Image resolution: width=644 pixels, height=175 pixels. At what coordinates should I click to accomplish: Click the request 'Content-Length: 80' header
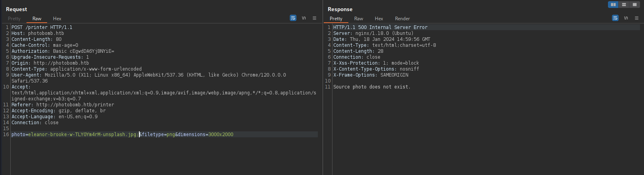36,39
